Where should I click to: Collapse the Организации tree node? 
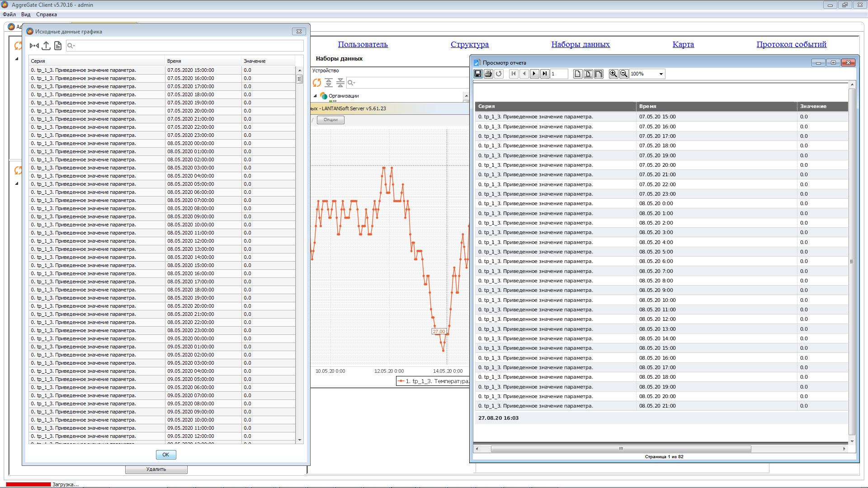click(x=315, y=96)
